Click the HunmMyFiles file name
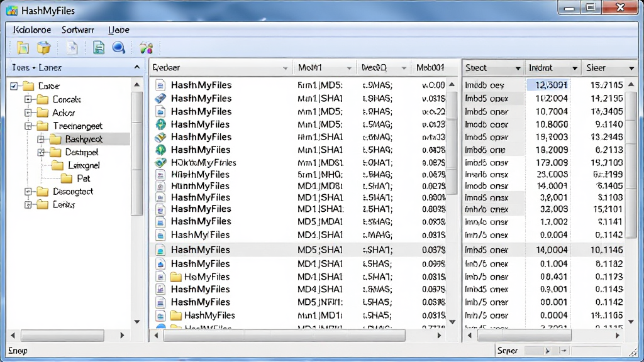This screenshot has width=644, height=362. coord(200,186)
